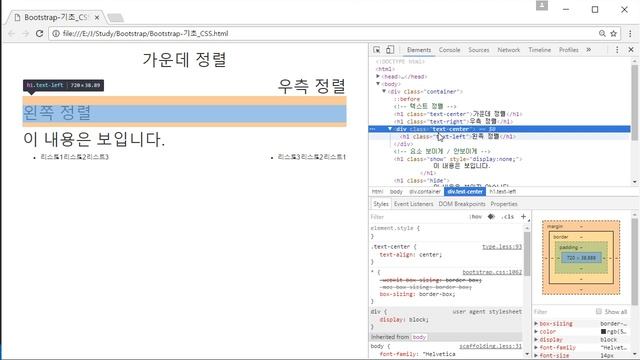Expand computed color property
640x360 pixels.
point(536,331)
